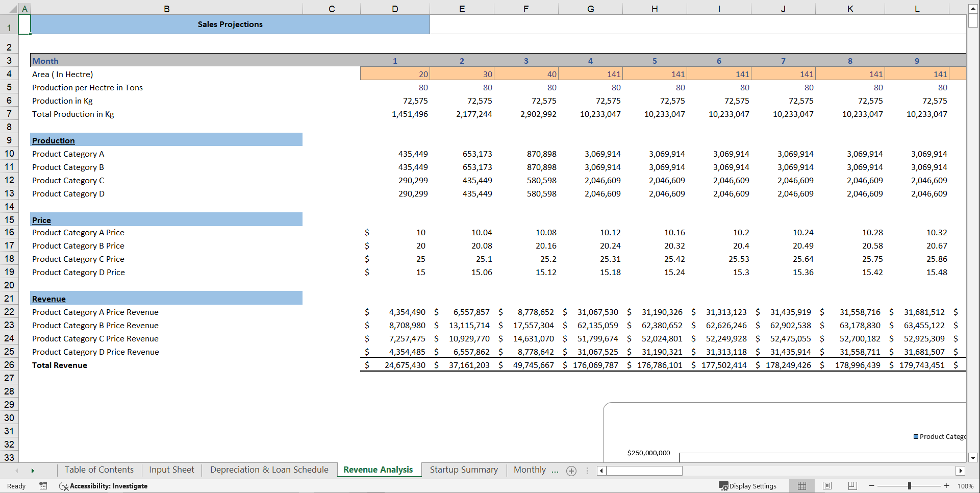Select the Revenue section header cell

pyautogui.click(x=166, y=299)
